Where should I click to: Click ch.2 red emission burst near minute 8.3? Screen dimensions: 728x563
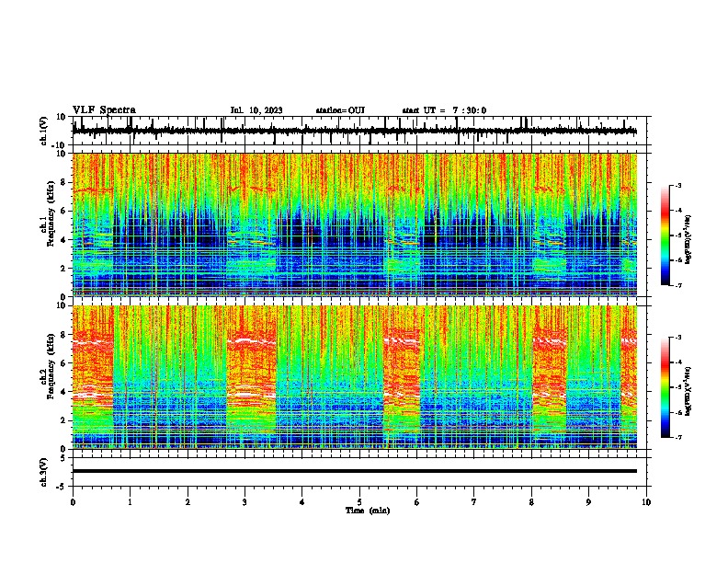(550, 367)
